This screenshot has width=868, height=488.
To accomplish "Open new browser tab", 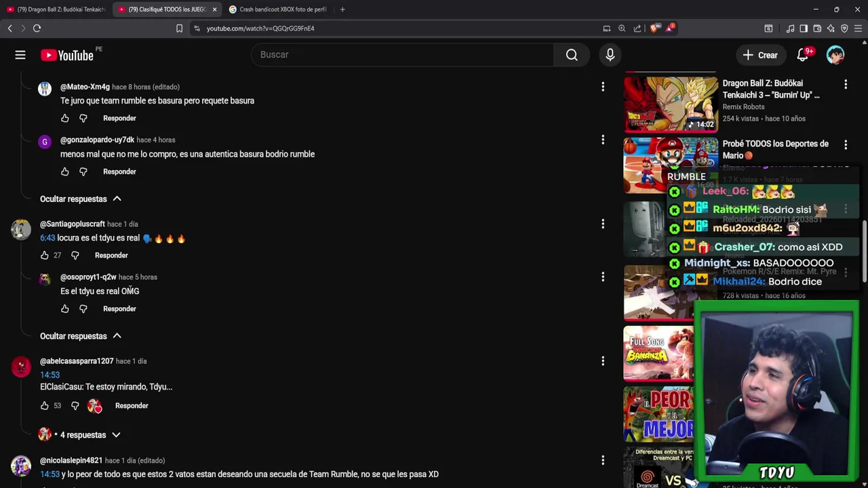I will [x=342, y=9].
